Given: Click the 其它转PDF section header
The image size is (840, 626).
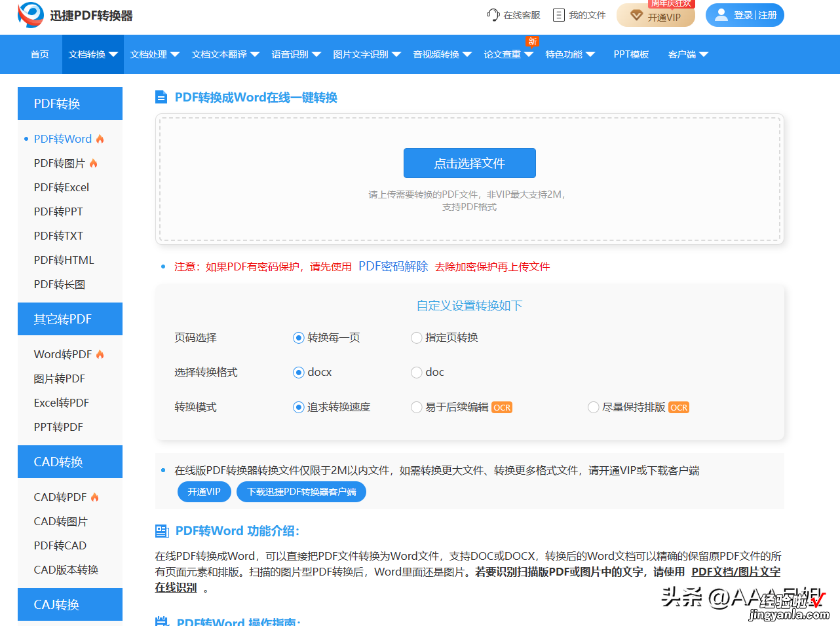Looking at the screenshot, I should tap(70, 319).
